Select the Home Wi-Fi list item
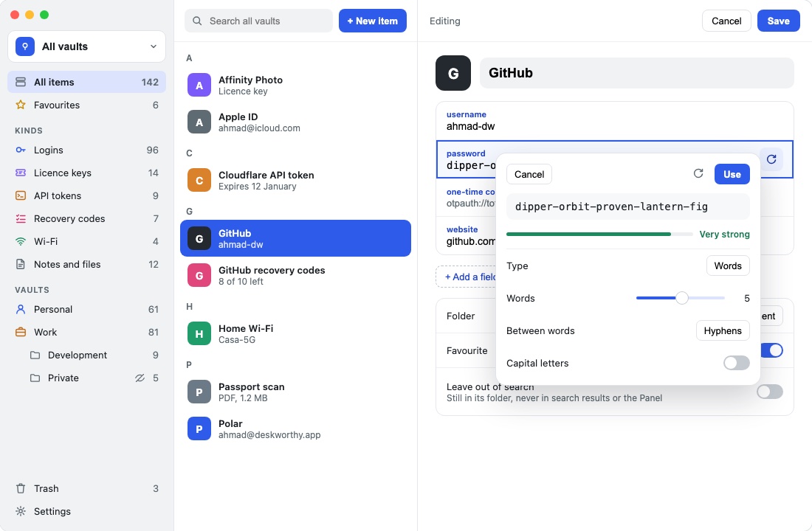Image resolution: width=812 pixels, height=531 pixels. 295,334
